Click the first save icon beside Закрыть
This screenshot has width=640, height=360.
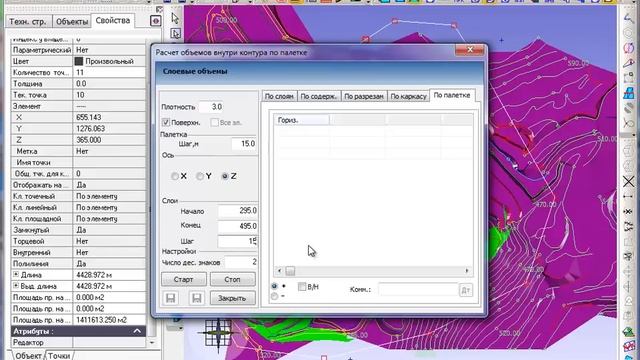tap(171, 298)
